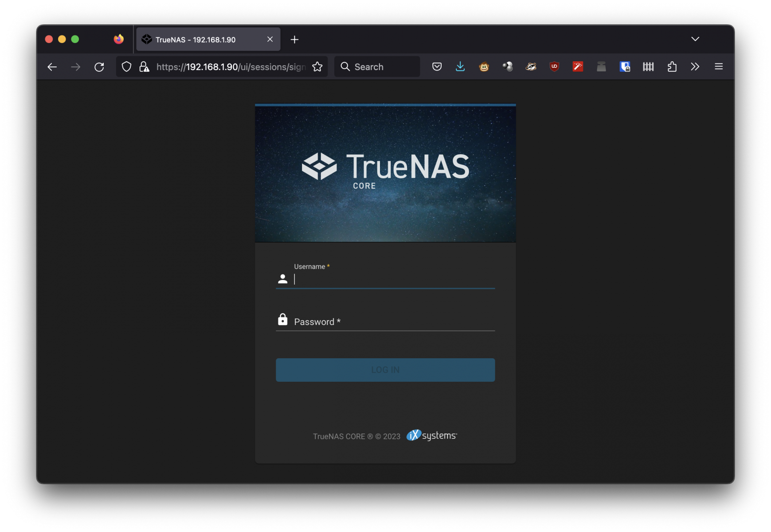Image resolution: width=771 pixels, height=532 pixels.
Task: Click the green fullscreen window button
Action: click(75, 39)
